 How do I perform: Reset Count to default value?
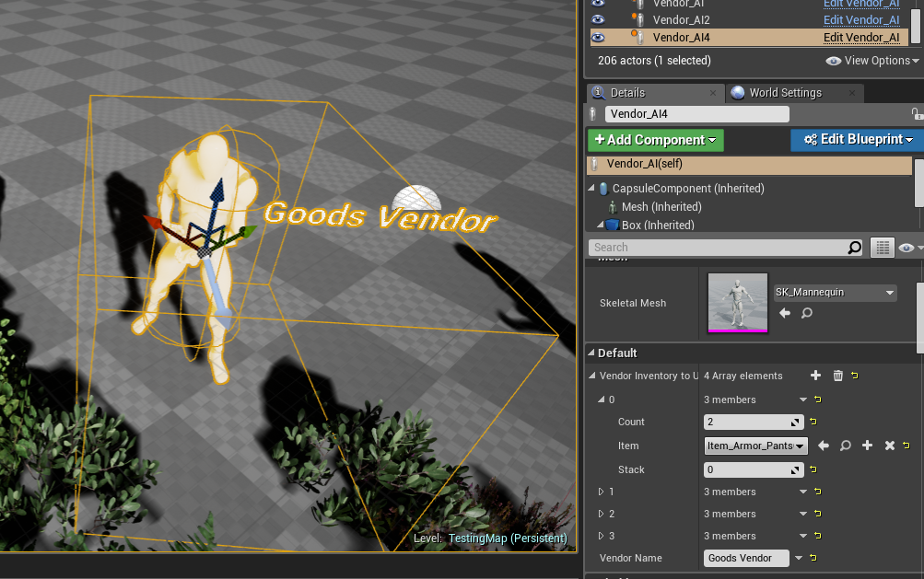[813, 422]
